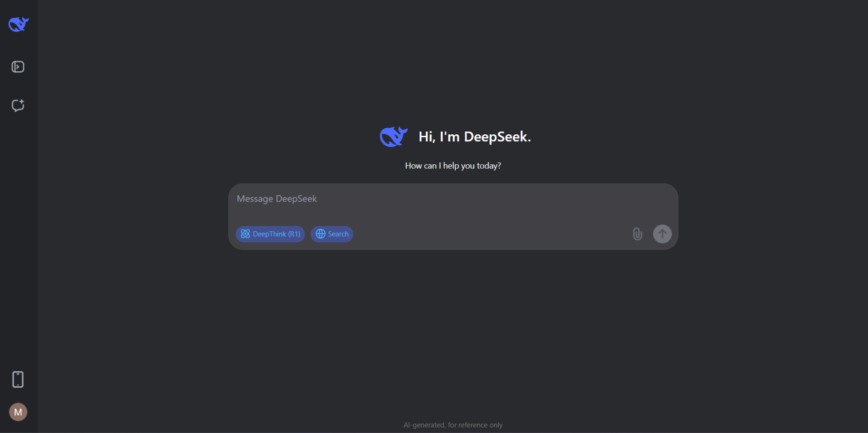Click the DeepSeek whale logo in sidebar

click(19, 24)
